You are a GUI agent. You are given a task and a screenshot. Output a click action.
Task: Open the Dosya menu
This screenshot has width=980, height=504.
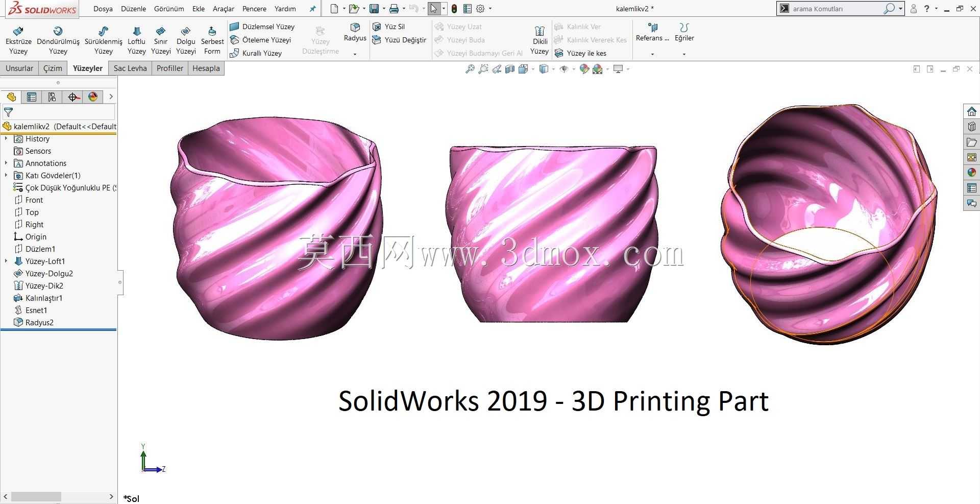pos(103,9)
